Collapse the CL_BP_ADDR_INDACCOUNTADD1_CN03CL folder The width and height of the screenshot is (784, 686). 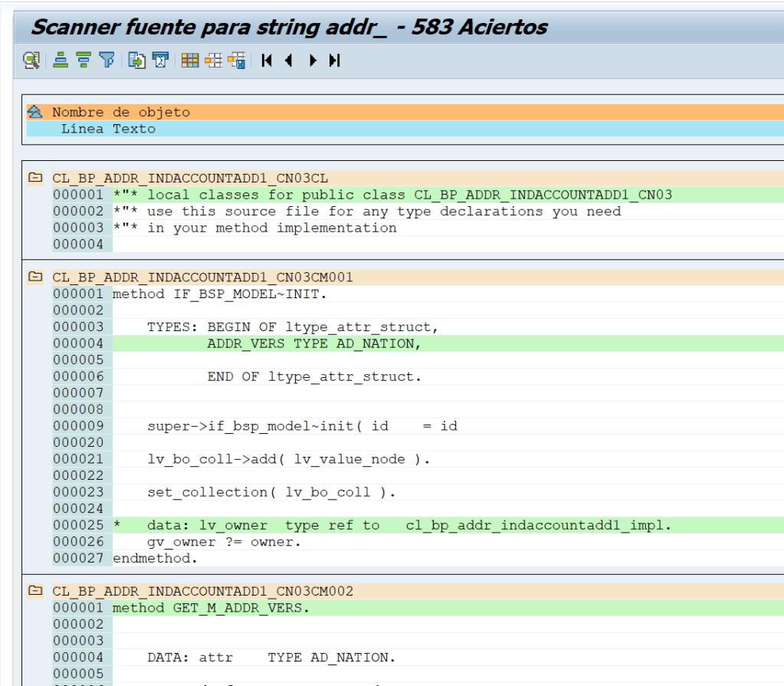pyautogui.click(x=34, y=177)
